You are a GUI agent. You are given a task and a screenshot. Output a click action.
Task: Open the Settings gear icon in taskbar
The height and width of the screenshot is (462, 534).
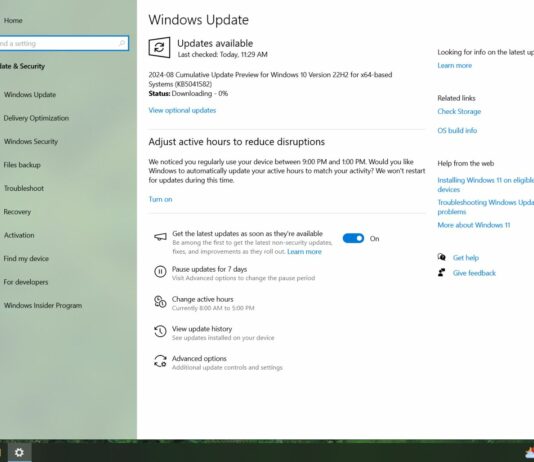tap(19, 452)
